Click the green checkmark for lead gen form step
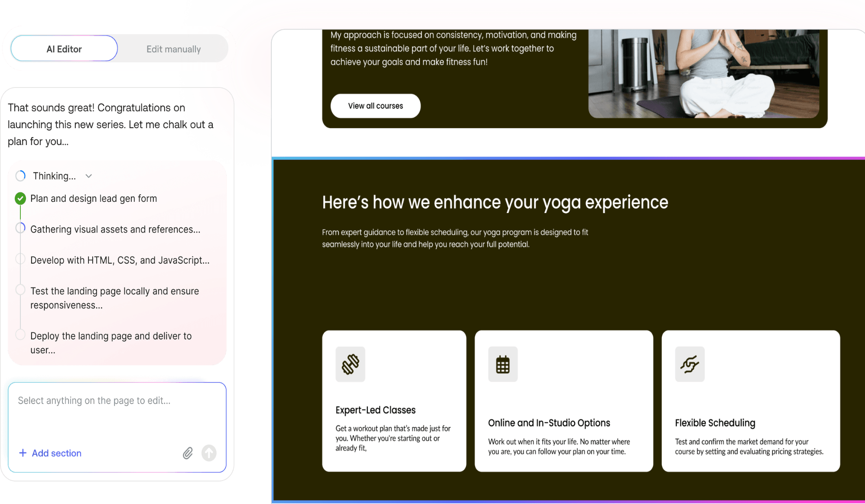This screenshot has height=504, width=865. click(x=20, y=198)
